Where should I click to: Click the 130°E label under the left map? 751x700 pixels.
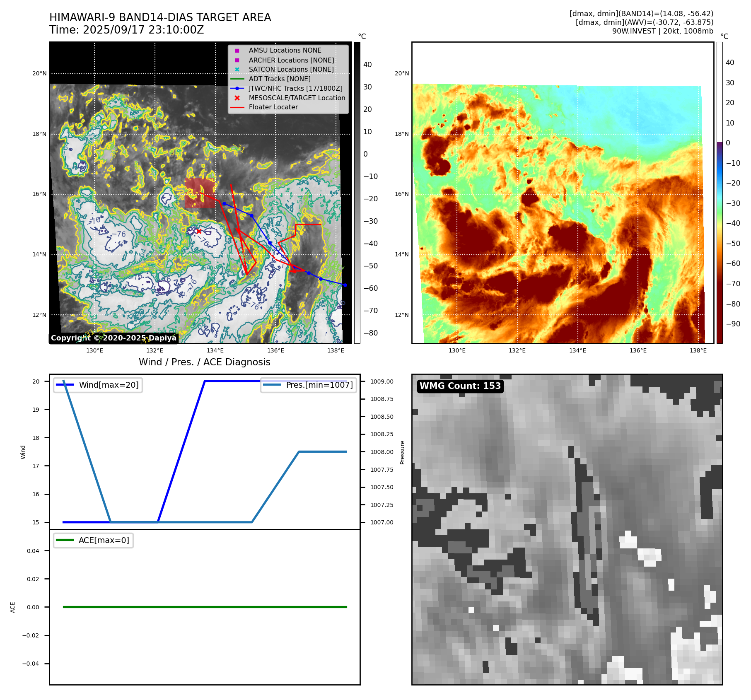click(x=94, y=351)
